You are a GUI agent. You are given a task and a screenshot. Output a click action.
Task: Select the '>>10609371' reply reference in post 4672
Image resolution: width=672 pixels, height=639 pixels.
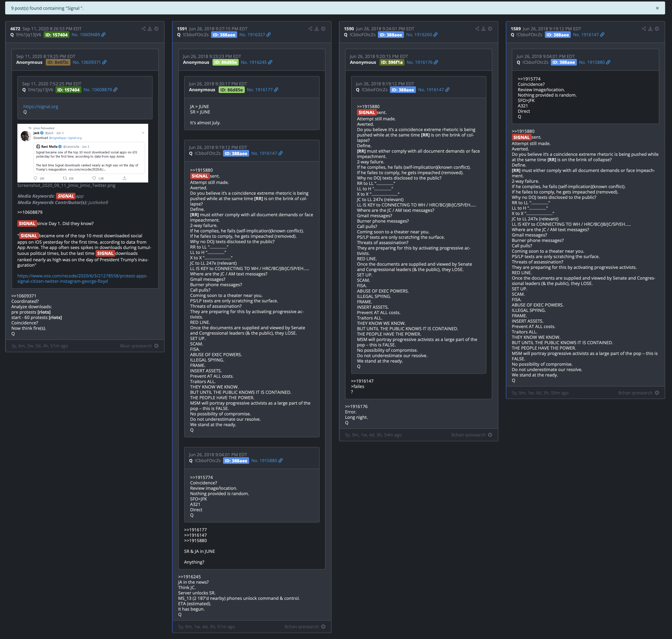point(24,296)
